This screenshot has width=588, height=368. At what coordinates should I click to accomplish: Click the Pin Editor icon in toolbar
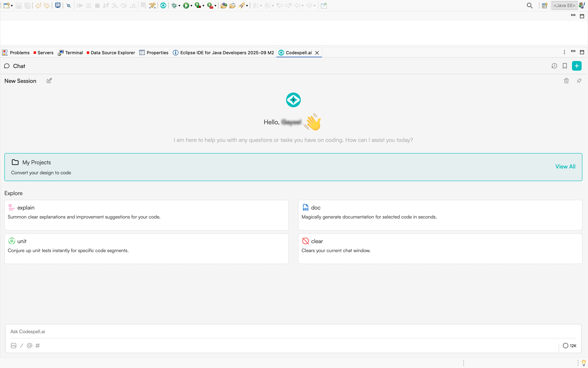point(324,5)
